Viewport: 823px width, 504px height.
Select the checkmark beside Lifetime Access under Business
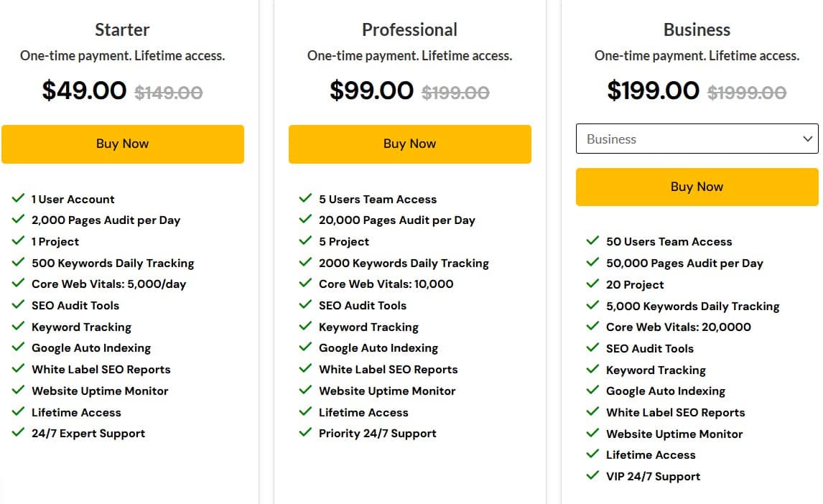(x=593, y=454)
